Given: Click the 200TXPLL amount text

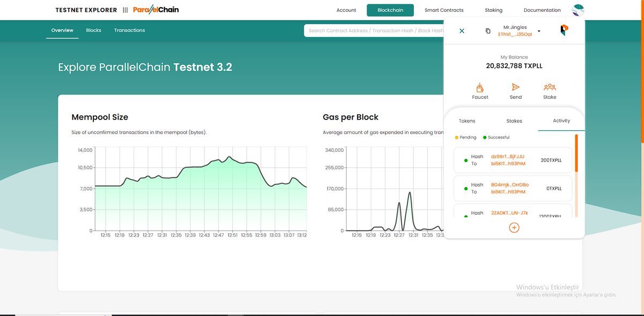Looking at the screenshot, I should (551, 160).
